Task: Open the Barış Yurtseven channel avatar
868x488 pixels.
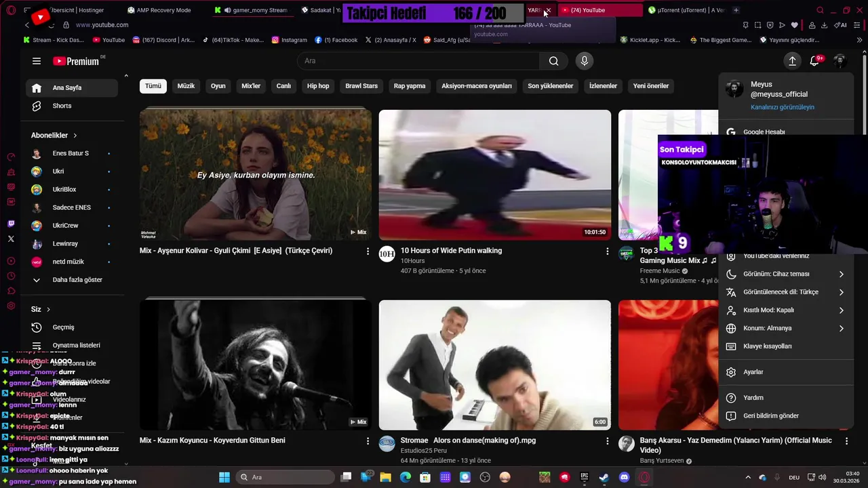Action: (x=627, y=444)
